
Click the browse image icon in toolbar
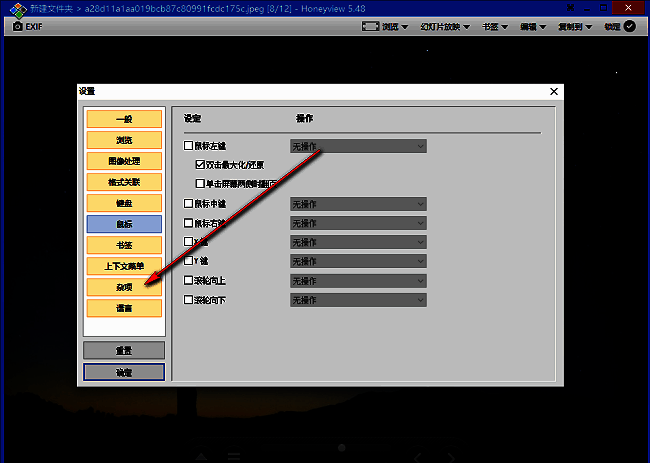tap(371, 26)
